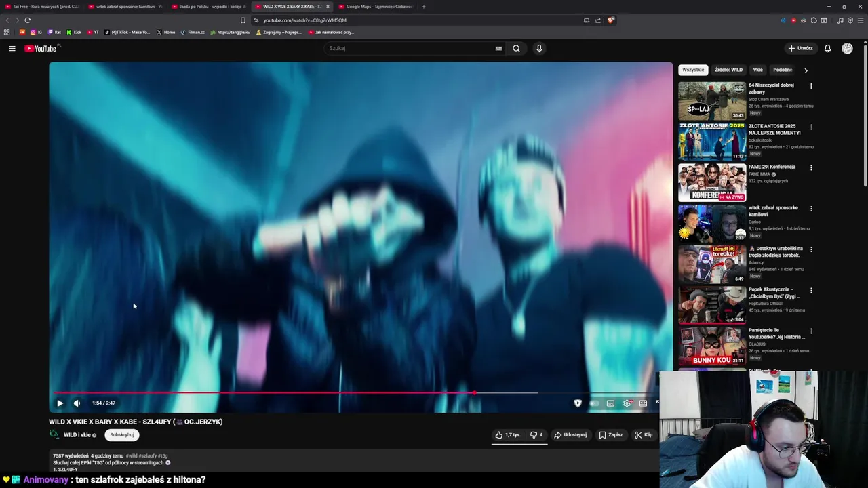Open options menu for Pamiętacie Te Youtuberke

pos(811,331)
